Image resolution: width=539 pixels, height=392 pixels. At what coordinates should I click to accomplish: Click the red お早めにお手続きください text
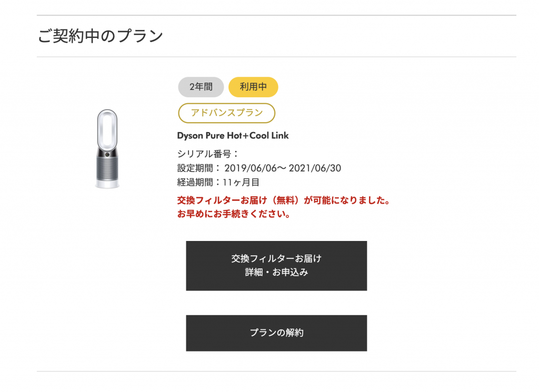(x=234, y=214)
